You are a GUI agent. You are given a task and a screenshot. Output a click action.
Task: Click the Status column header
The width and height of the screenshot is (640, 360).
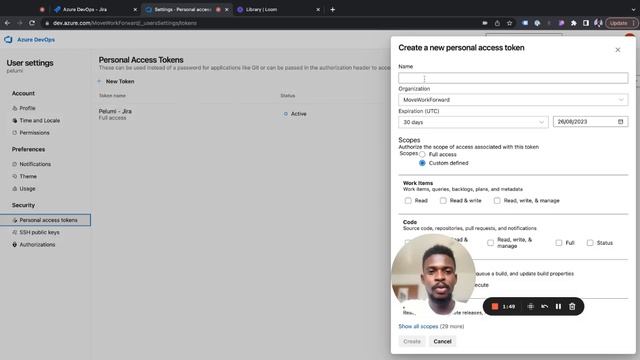pyautogui.click(x=287, y=96)
